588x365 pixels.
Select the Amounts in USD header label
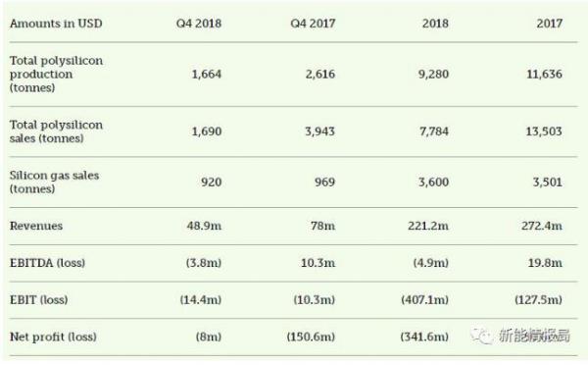pyautogui.click(x=56, y=24)
